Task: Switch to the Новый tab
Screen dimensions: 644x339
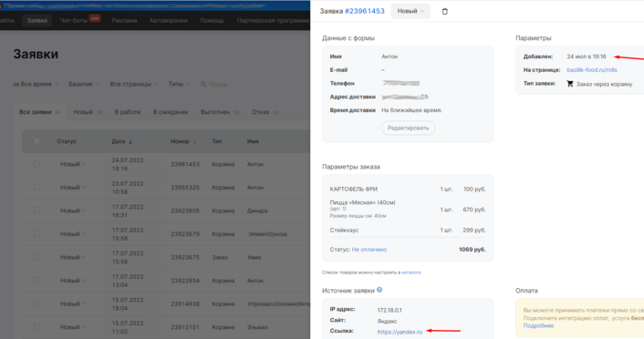Action: pyautogui.click(x=88, y=112)
